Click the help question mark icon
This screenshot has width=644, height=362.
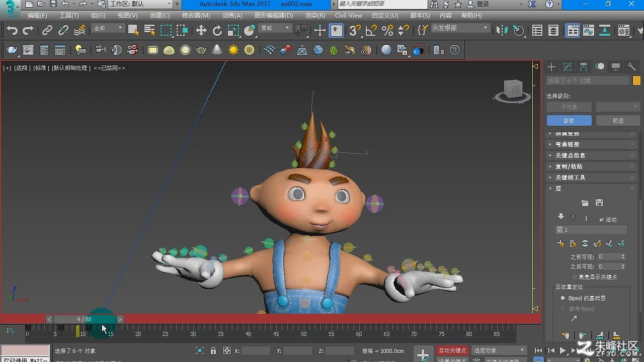coord(455,50)
